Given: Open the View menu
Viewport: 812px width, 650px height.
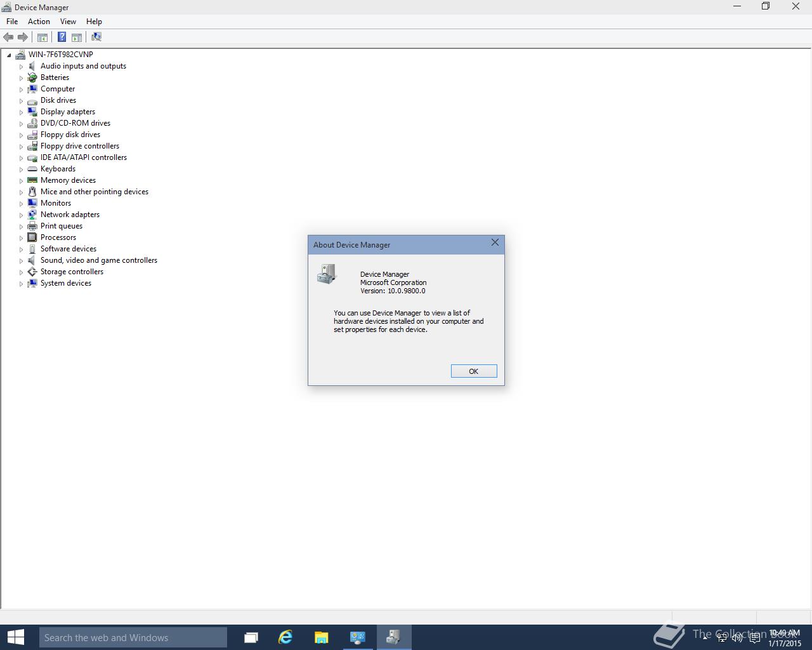Looking at the screenshot, I should pos(68,22).
